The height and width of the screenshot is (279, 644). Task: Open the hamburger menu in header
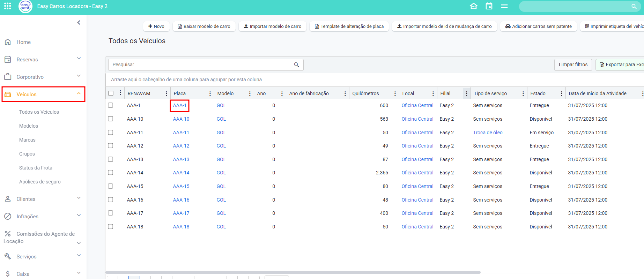click(x=504, y=6)
